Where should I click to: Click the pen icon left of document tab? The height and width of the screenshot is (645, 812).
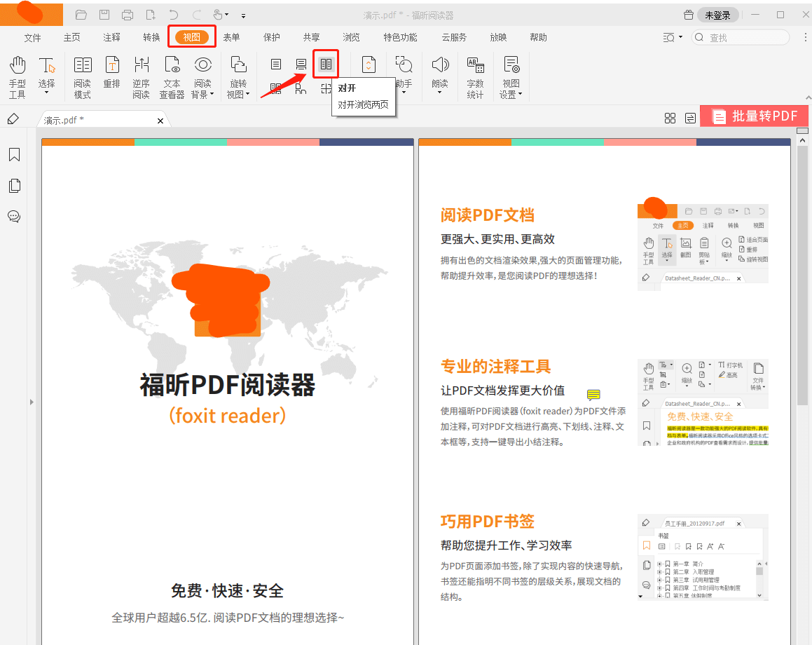tap(13, 119)
